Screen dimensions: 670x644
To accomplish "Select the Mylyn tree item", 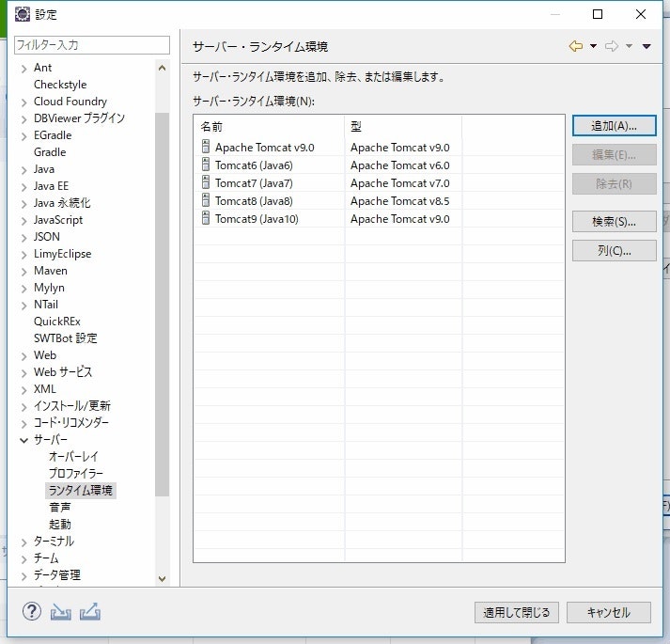I will tap(49, 288).
